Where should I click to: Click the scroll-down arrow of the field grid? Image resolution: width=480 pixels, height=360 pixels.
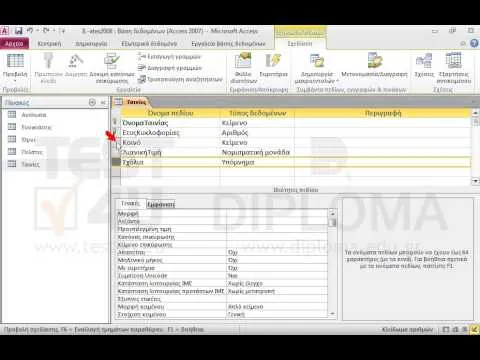(x=475, y=181)
